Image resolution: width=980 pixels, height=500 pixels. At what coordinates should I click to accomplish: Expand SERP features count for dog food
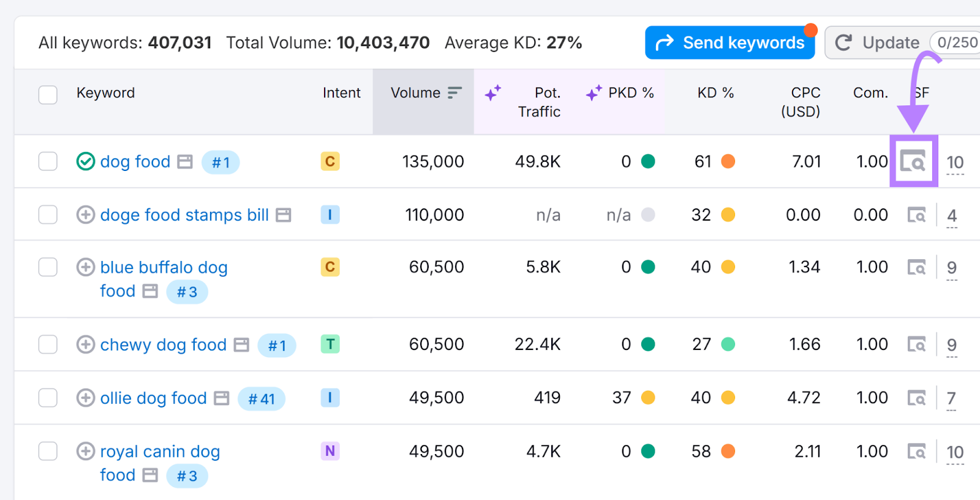click(x=954, y=162)
